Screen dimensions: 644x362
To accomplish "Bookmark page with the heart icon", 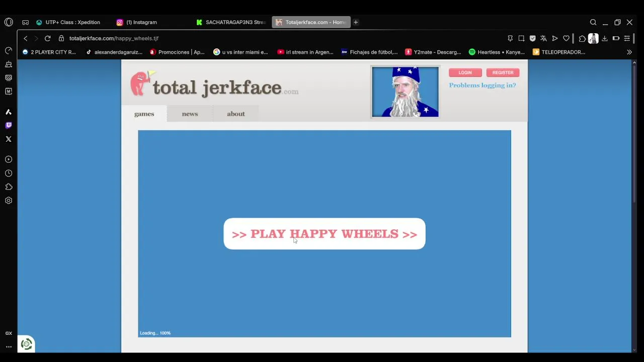I will click(x=566, y=38).
